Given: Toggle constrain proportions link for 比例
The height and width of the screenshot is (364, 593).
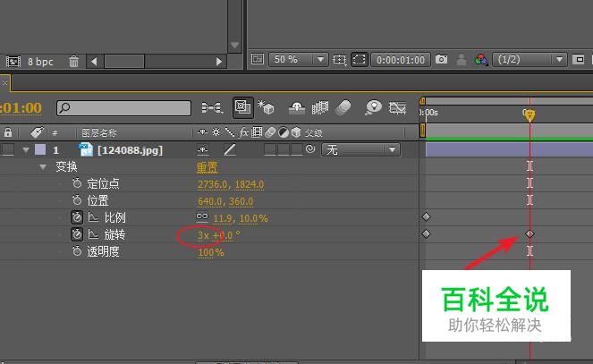Looking at the screenshot, I should (202, 216).
